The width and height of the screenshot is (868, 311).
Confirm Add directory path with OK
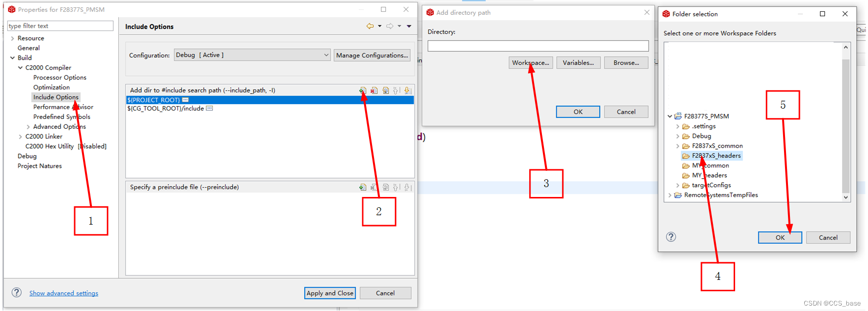[x=578, y=112]
